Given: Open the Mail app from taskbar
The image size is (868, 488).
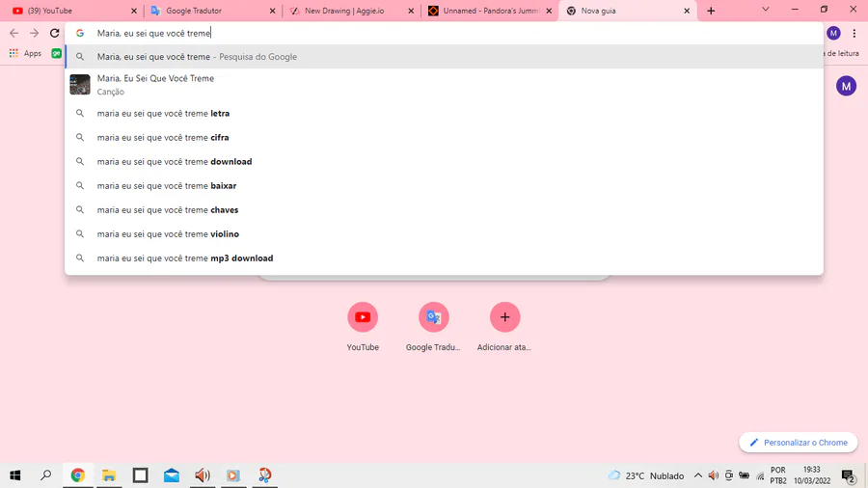Looking at the screenshot, I should [x=171, y=475].
